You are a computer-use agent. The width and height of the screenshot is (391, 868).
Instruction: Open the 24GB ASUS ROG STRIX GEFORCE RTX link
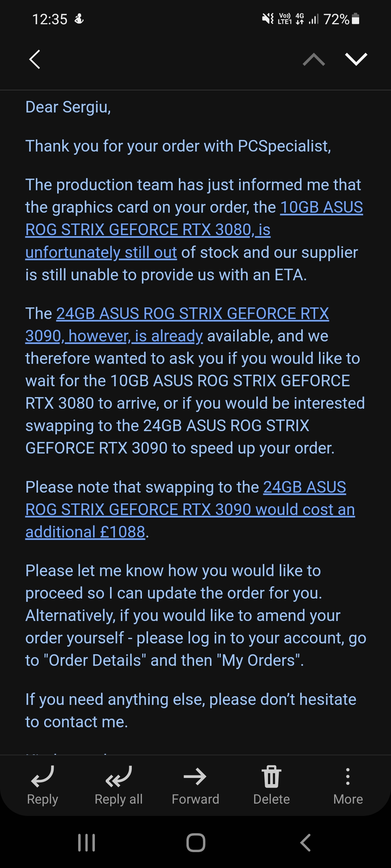[x=193, y=314]
